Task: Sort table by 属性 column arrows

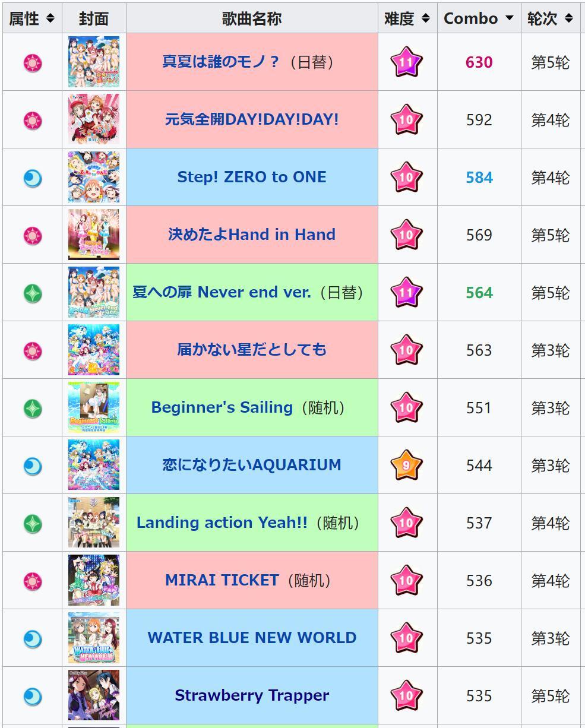Action: (50, 18)
